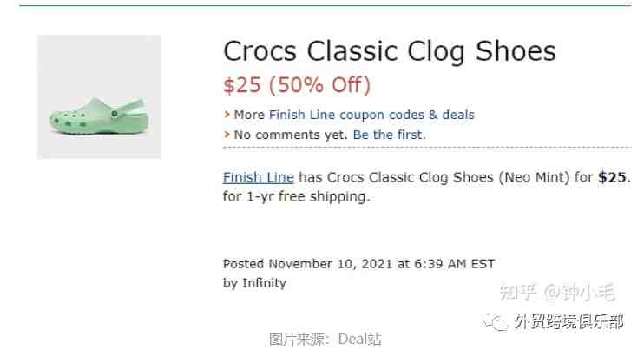
Task: Click the arrow bullet before More Finish Line
Action: (227, 114)
